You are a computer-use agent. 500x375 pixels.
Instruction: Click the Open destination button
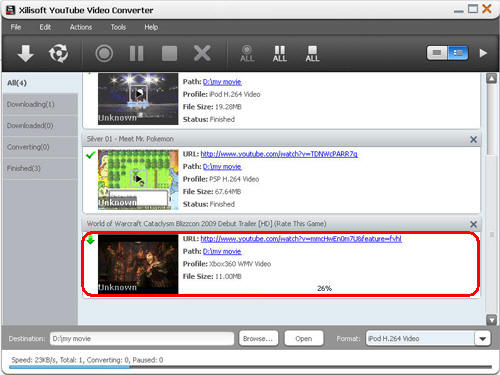point(304,339)
